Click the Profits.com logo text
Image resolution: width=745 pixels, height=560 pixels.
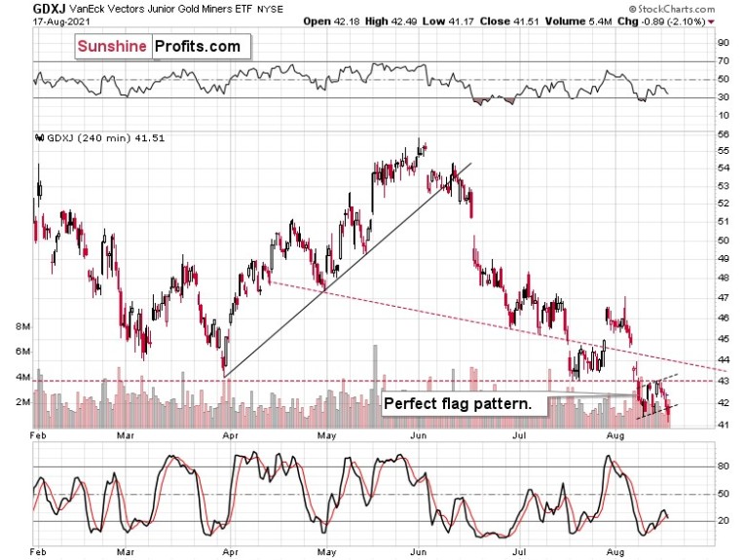[198, 46]
